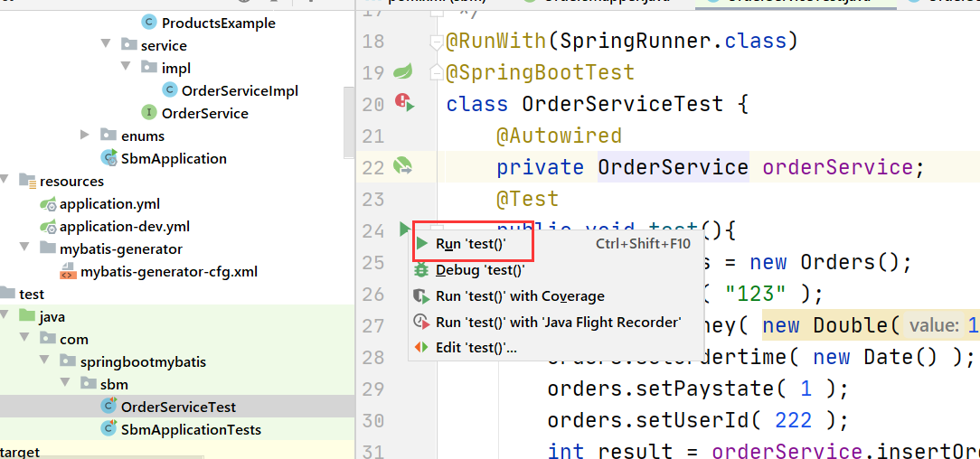Click the green run gutter icon on line 24

tap(403, 229)
